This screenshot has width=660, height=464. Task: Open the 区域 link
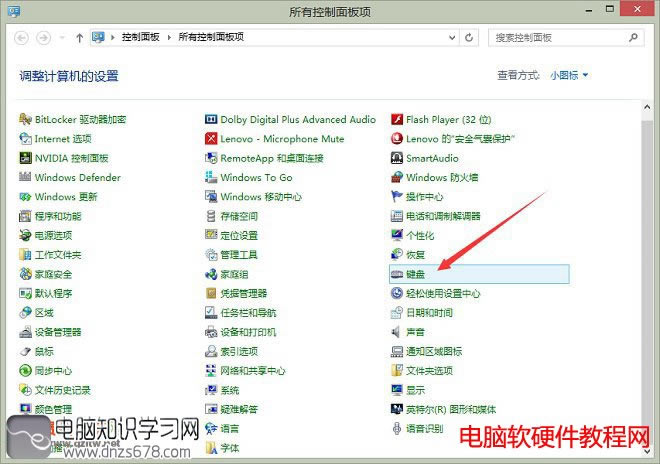pyautogui.click(x=44, y=313)
